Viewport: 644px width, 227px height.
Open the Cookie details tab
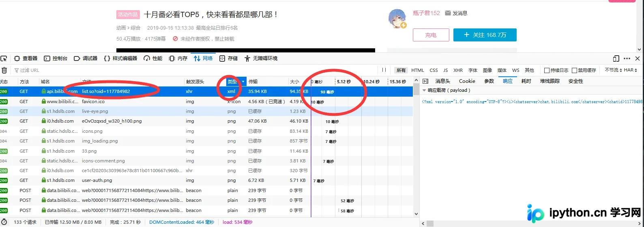coord(467,81)
